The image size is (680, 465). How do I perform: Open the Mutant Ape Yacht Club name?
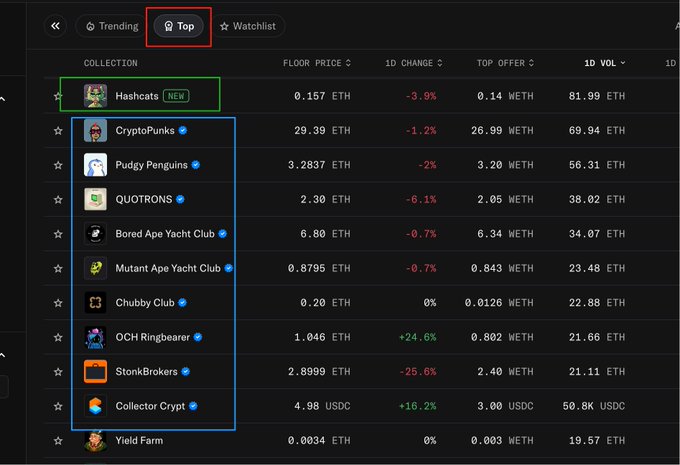pyautogui.click(x=168, y=269)
